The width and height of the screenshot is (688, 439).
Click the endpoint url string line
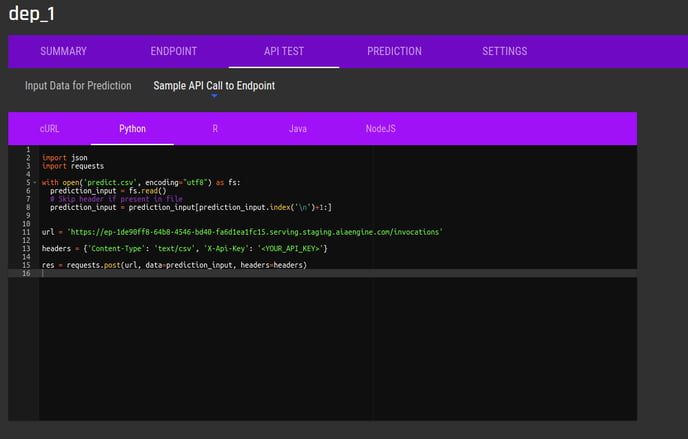pyautogui.click(x=242, y=232)
